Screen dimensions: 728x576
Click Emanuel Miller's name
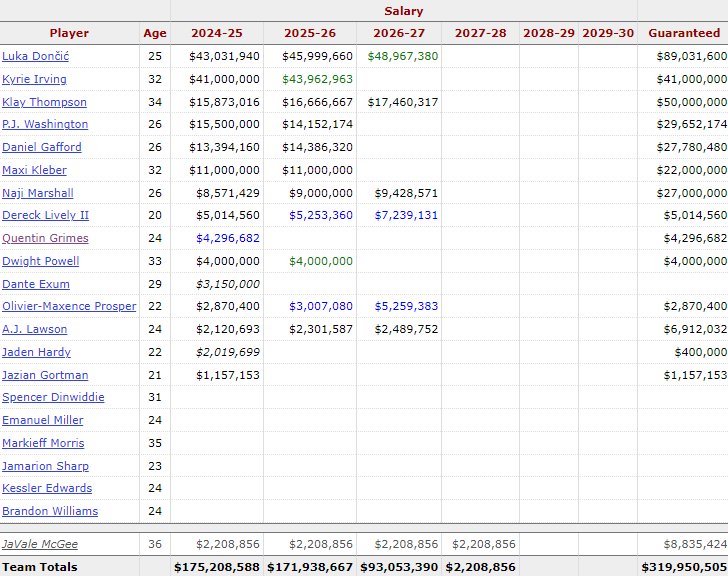(43, 420)
